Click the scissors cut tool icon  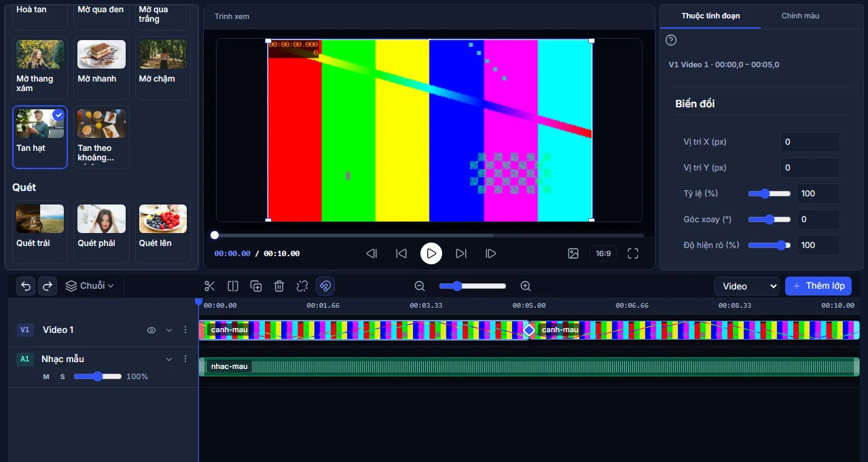209,286
